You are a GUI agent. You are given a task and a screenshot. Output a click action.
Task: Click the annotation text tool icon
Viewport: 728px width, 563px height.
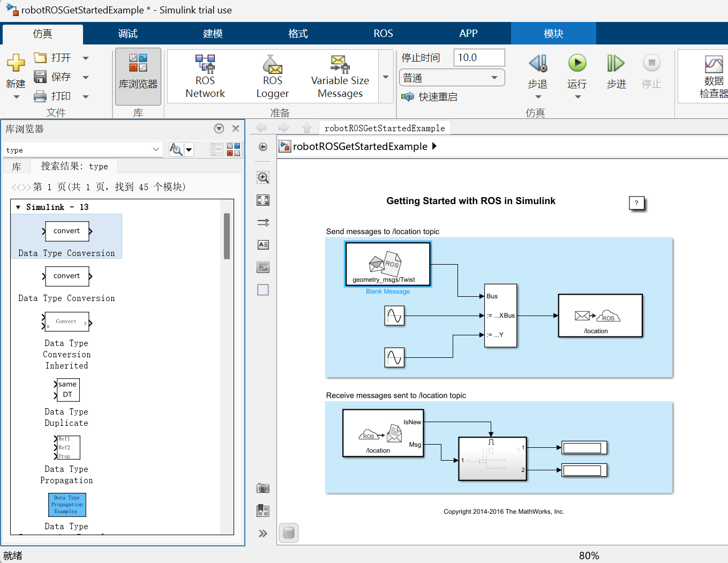(263, 245)
